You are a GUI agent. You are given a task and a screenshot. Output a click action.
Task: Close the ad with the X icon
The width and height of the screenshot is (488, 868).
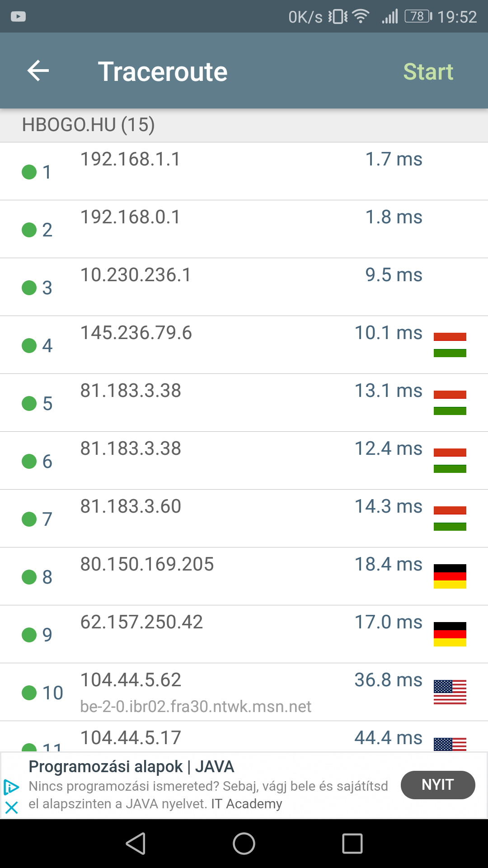click(x=11, y=807)
